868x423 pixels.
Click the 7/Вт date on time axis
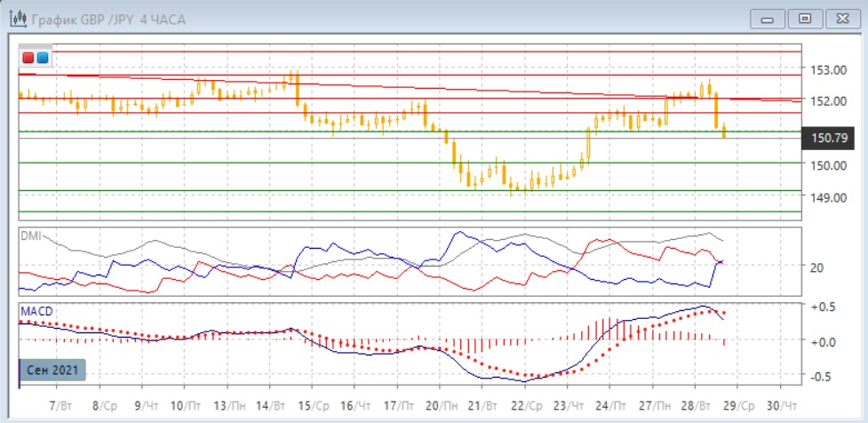click(60, 403)
